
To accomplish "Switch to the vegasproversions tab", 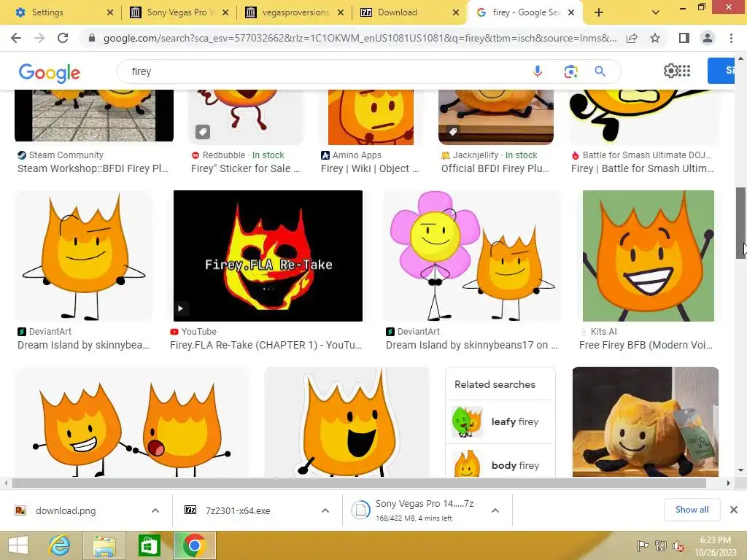I will (x=293, y=12).
